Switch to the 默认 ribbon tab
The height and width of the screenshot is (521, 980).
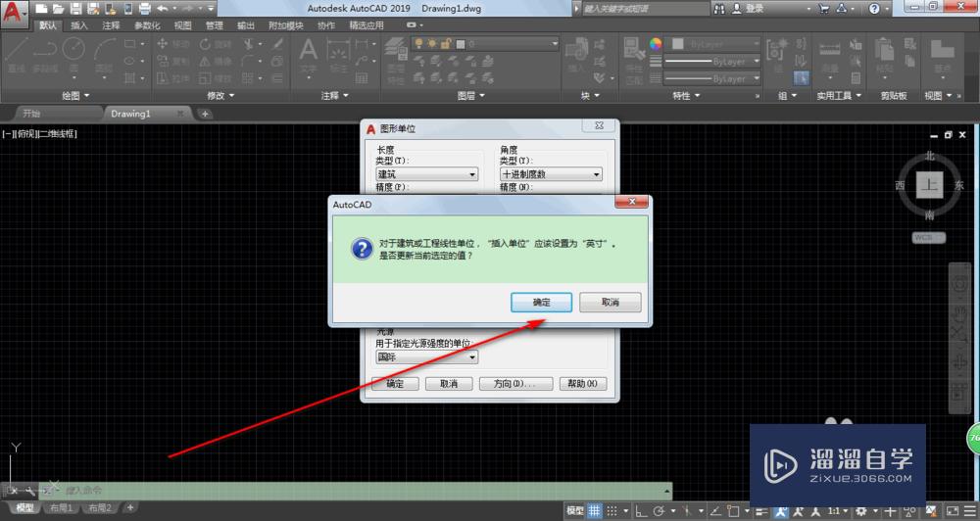pyautogui.click(x=47, y=25)
